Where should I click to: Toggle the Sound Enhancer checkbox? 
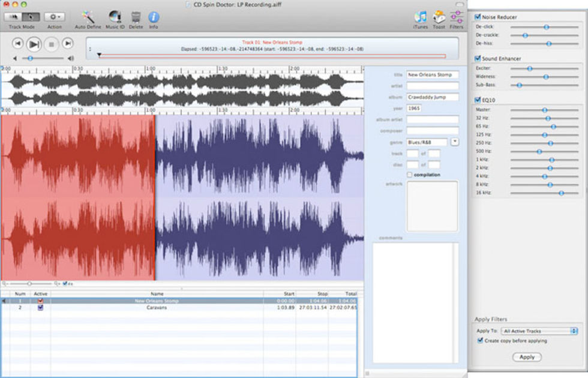click(x=478, y=59)
